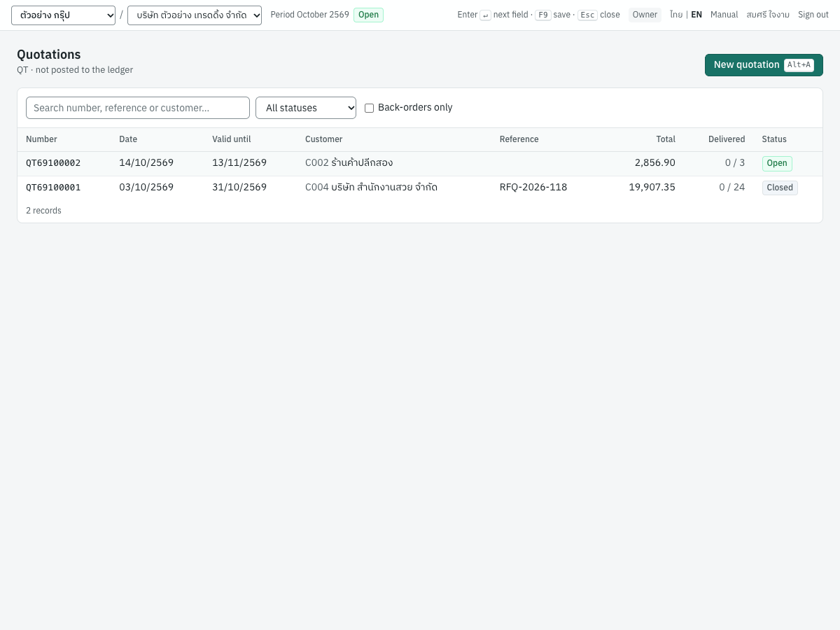Click the Date column header
This screenshot has height=630, width=840.
[x=128, y=139]
